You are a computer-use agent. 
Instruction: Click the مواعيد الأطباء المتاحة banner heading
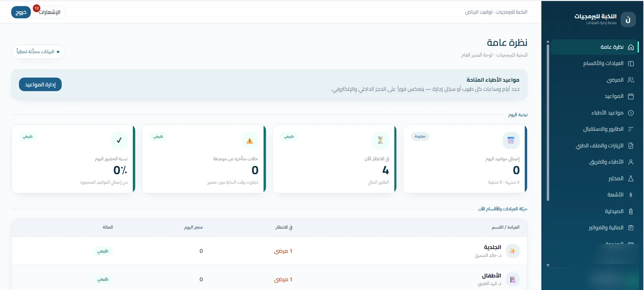pyautogui.click(x=493, y=80)
